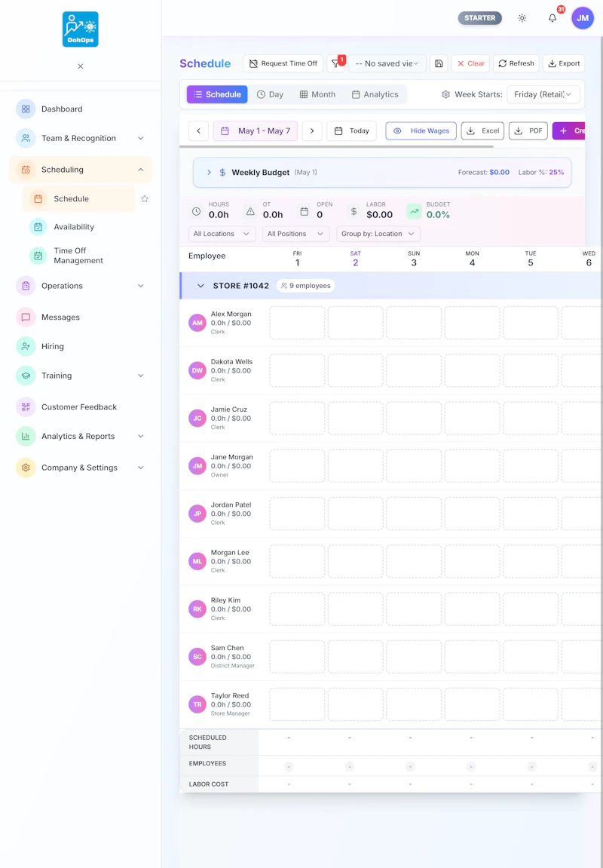Screen dimensions: 603x868
Task: Expand the Analytics & Reports chevron
Action: click(x=140, y=437)
